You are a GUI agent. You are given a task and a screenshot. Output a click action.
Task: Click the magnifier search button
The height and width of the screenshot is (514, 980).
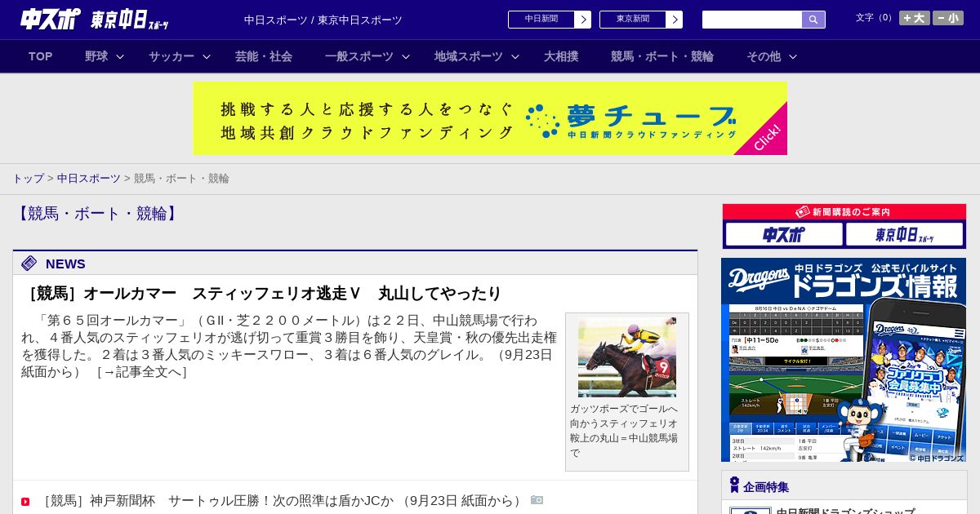813,20
